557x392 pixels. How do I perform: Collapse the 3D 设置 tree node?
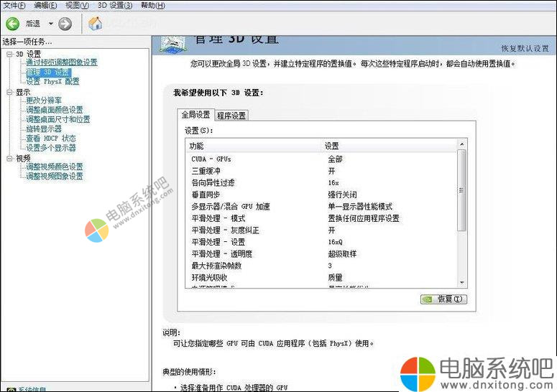9,54
